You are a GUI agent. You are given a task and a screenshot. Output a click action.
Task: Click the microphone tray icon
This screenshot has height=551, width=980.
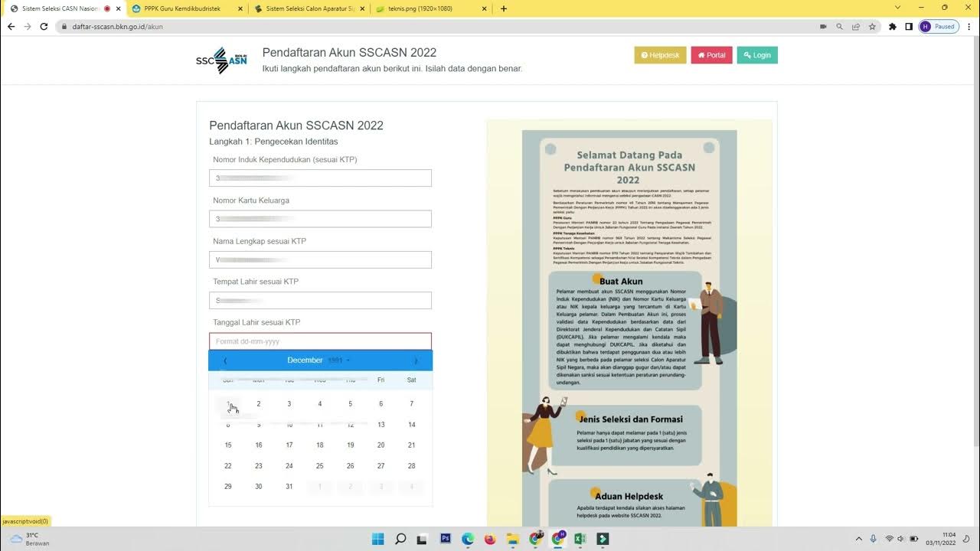(x=874, y=539)
